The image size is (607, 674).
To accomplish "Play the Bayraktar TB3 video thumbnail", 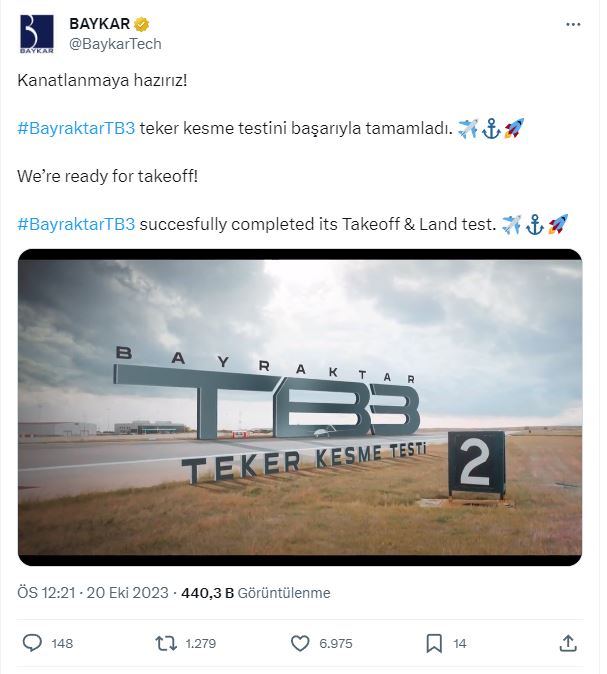I will click(300, 408).
